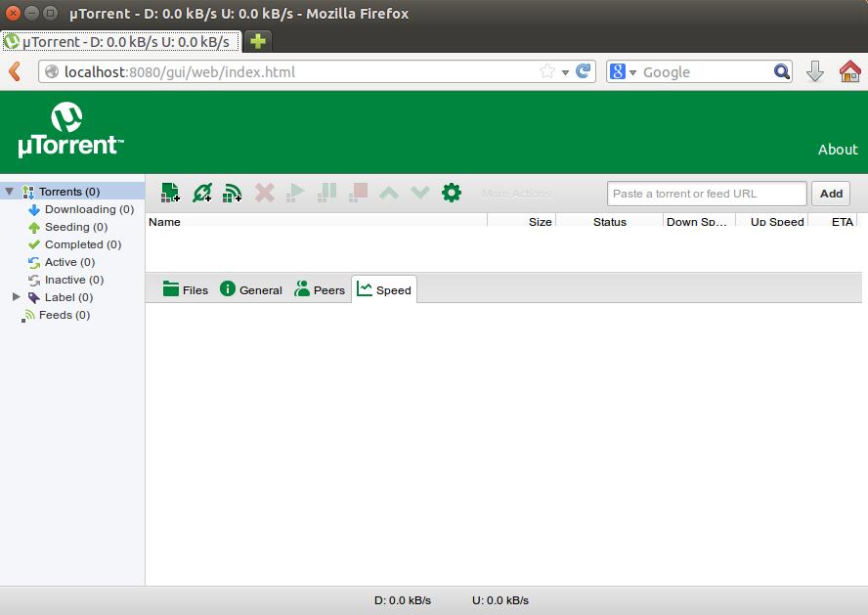Screen dimensions: 868x615
Task: Click the red Remove torrent icon
Action: pyautogui.click(x=265, y=193)
